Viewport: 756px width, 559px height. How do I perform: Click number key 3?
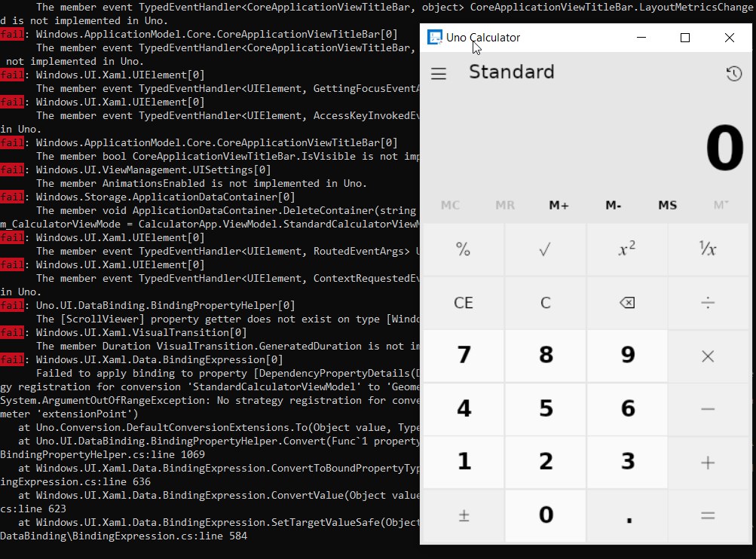pos(627,463)
